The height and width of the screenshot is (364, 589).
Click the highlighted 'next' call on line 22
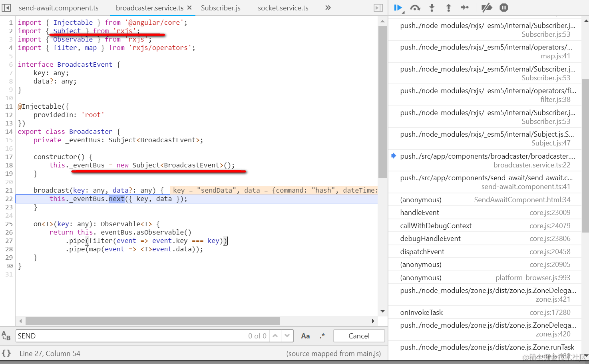point(117,199)
